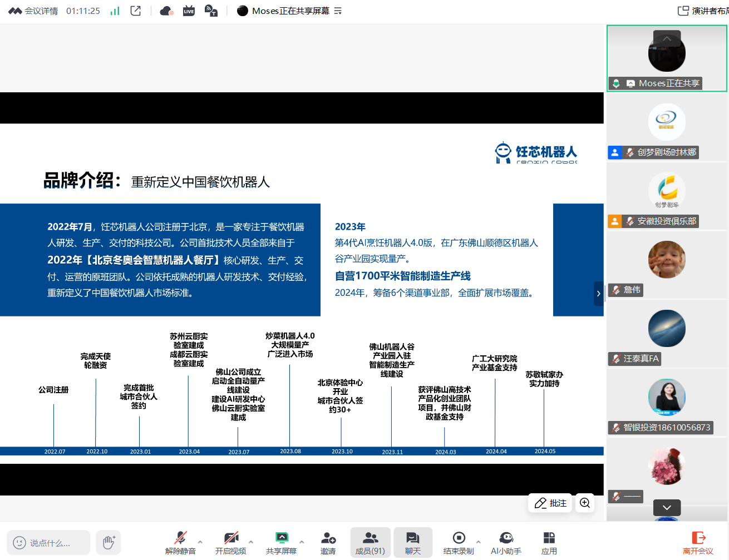The width and height of the screenshot is (729, 560).
Task: Click the 2022.07 timeline marker
Action: point(55,452)
